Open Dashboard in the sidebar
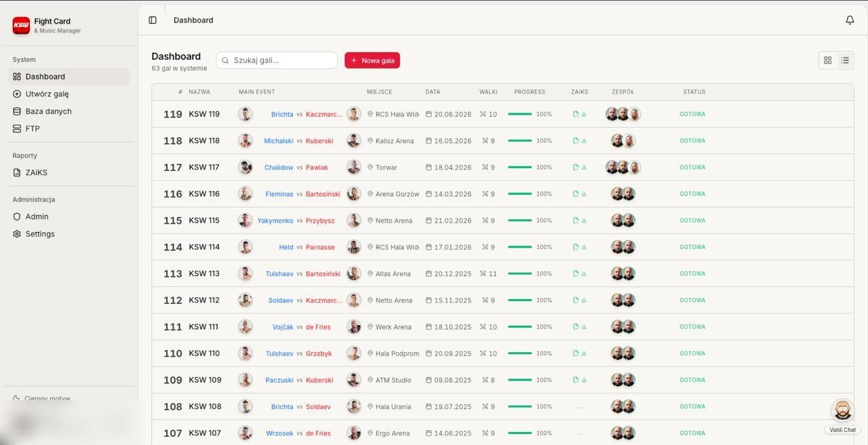 [x=68, y=77]
